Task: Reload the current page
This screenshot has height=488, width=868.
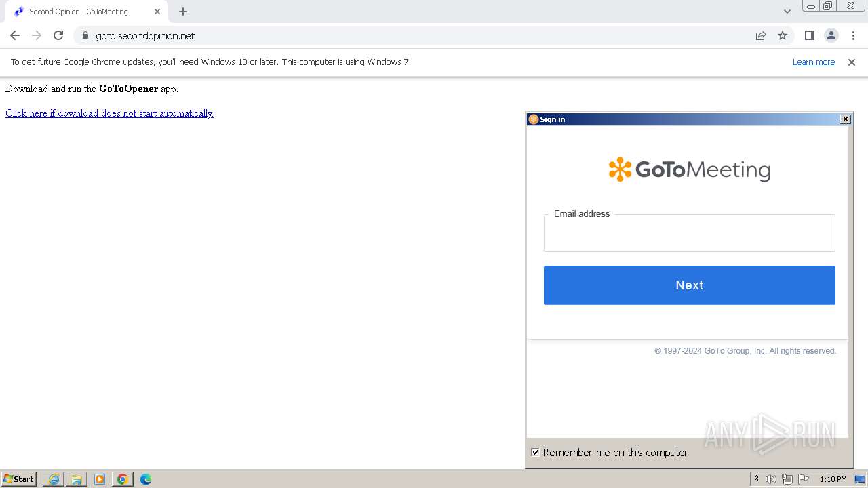Action: tap(58, 35)
